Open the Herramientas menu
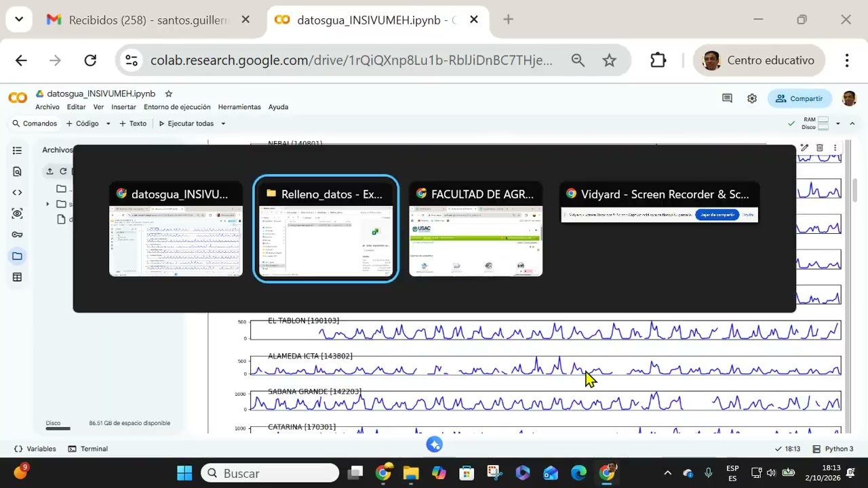The image size is (868, 488). (x=239, y=107)
